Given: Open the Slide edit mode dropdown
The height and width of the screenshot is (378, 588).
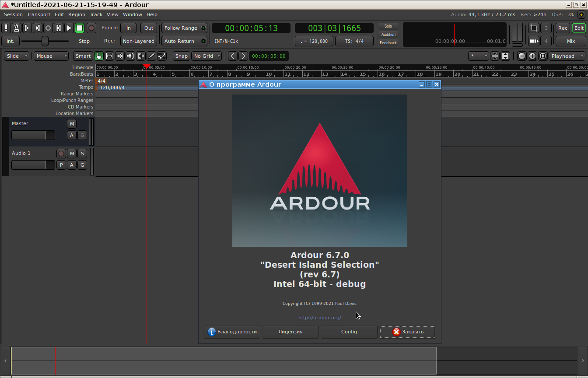Looking at the screenshot, I should pyautogui.click(x=17, y=56).
